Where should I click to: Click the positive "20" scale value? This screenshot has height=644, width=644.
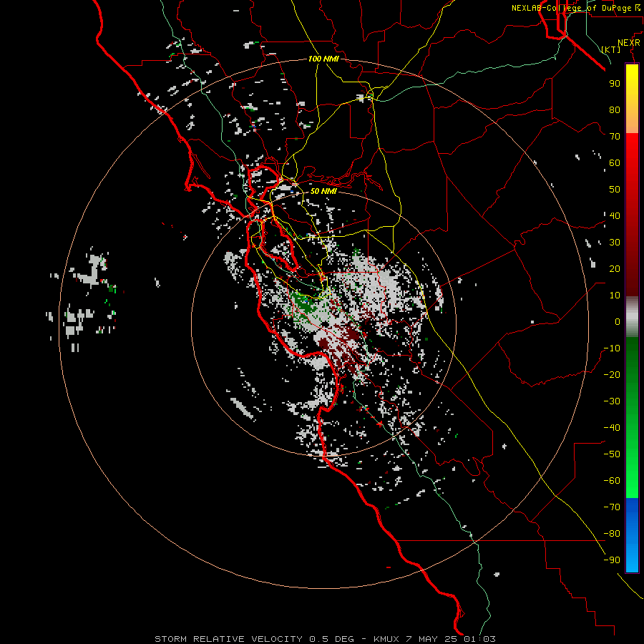click(615, 268)
